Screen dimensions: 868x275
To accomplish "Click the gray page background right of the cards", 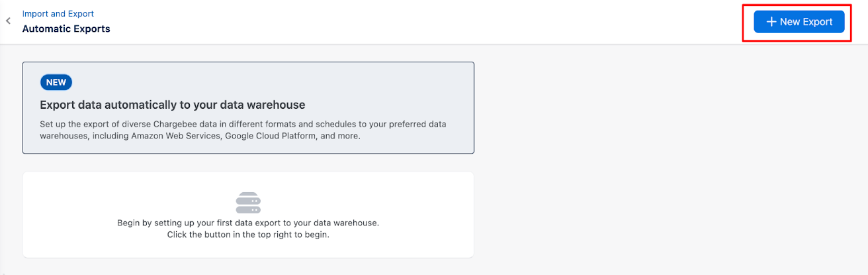I will 662,166.
